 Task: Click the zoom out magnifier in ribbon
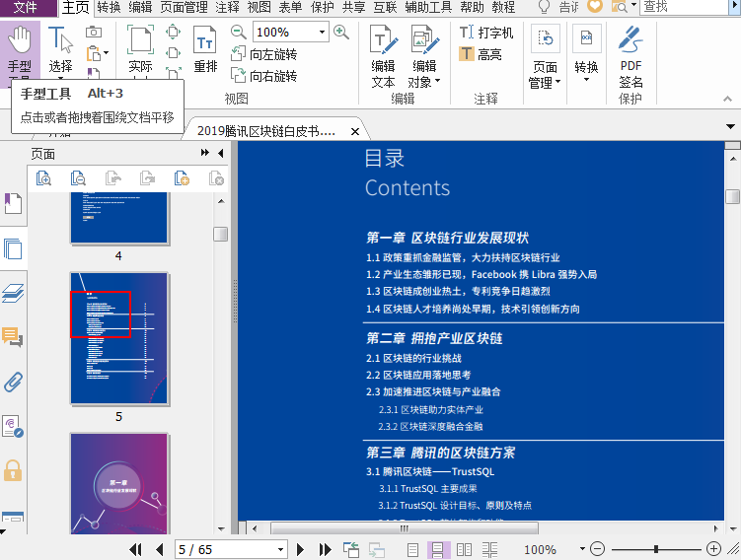point(238,33)
